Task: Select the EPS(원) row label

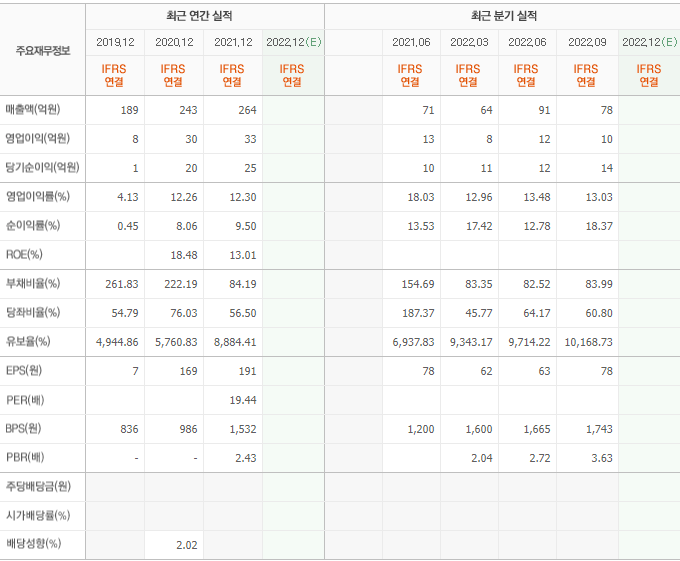Action: click(x=24, y=371)
